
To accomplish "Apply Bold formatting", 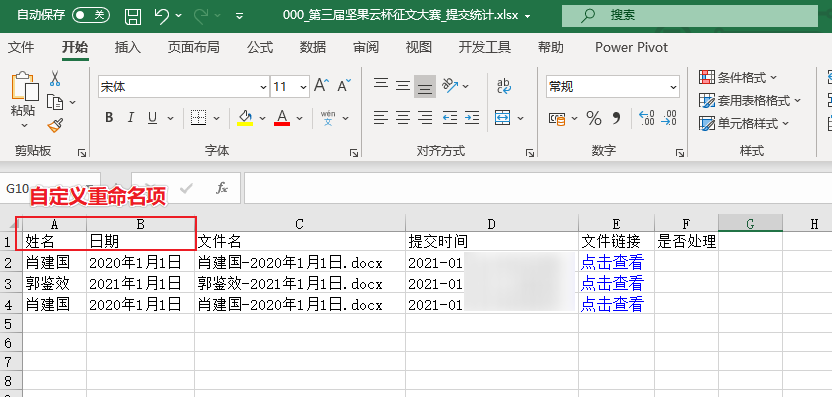I will tap(109, 118).
